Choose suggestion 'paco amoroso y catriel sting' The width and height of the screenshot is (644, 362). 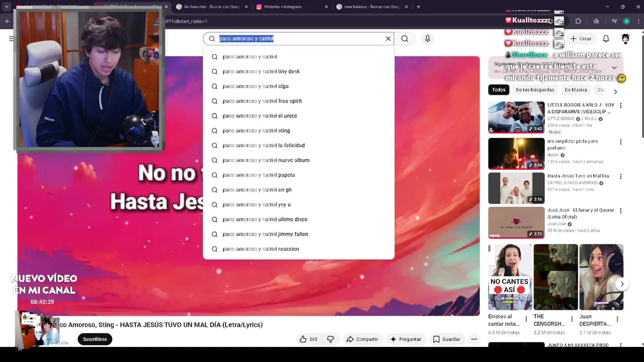pos(298,131)
